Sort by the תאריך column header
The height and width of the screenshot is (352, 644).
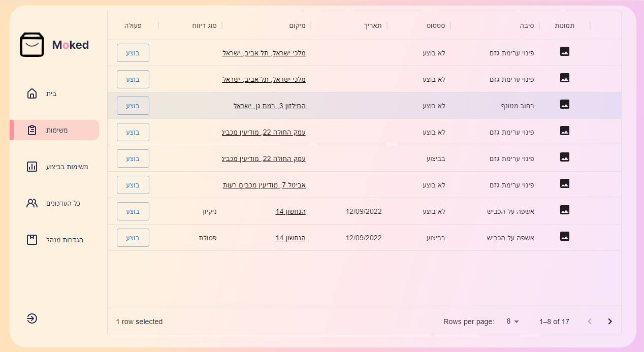(x=373, y=25)
